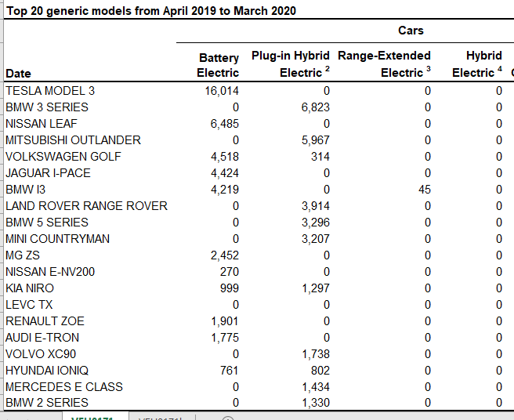
Task: Select the 802 Hyundai Ioniq plug-in value
Action: click(320, 371)
